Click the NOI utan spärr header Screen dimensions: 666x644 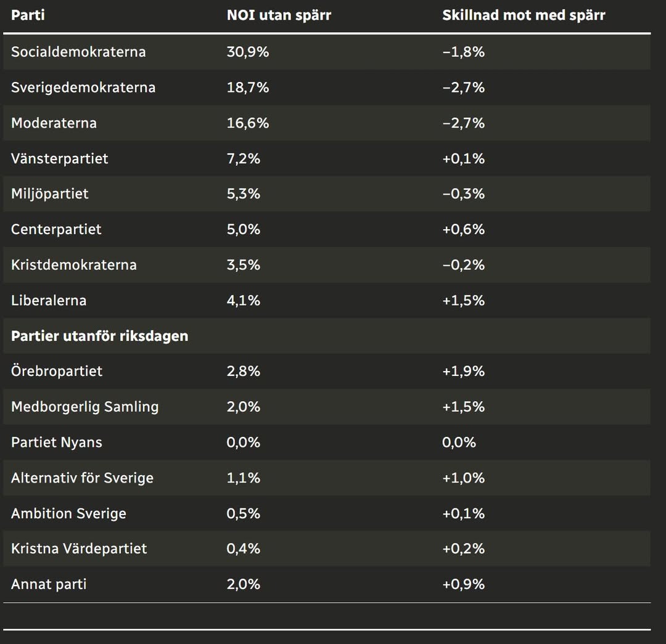pos(279,15)
